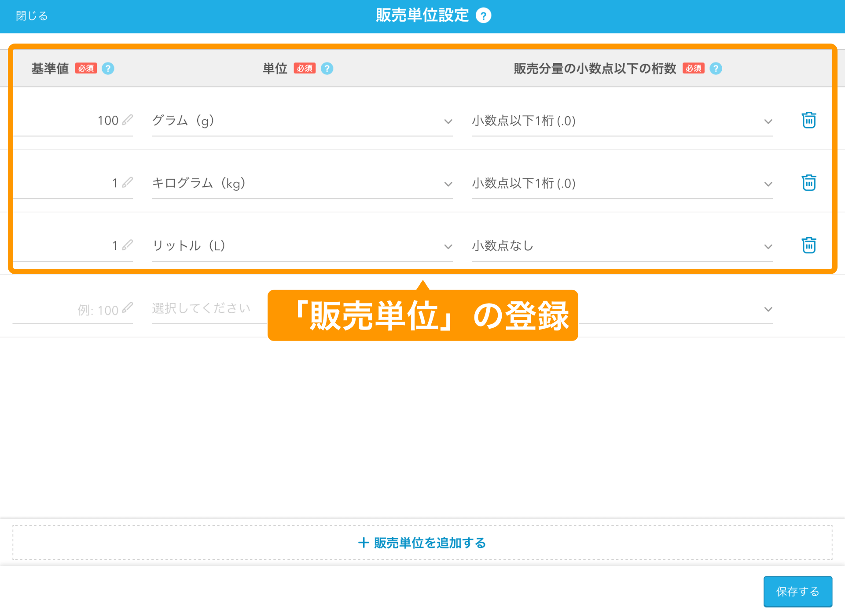Open help icon next to 販売分量の小数点以下の桁数
The height and width of the screenshot is (616, 845).
point(716,69)
